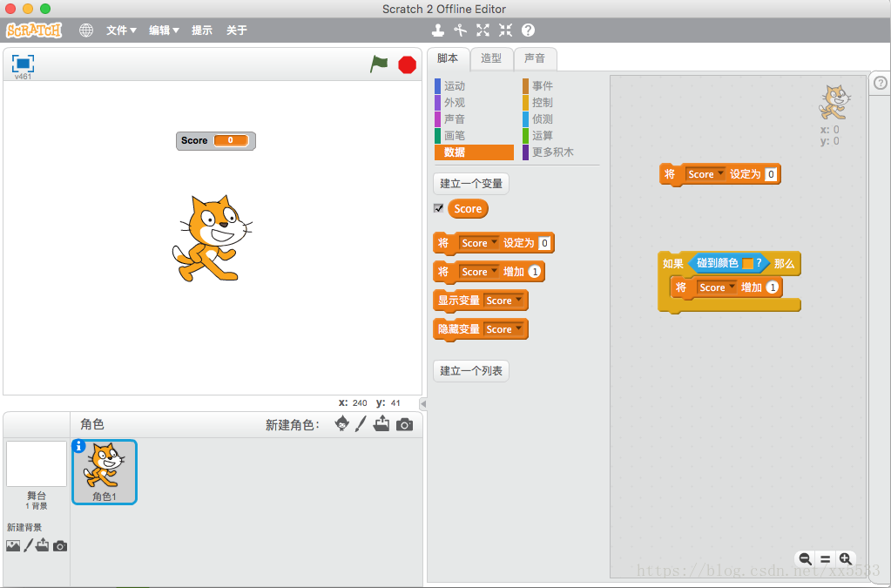Screen dimensions: 891x588
Task: Upload a sprite from file
Action: (381, 423)
